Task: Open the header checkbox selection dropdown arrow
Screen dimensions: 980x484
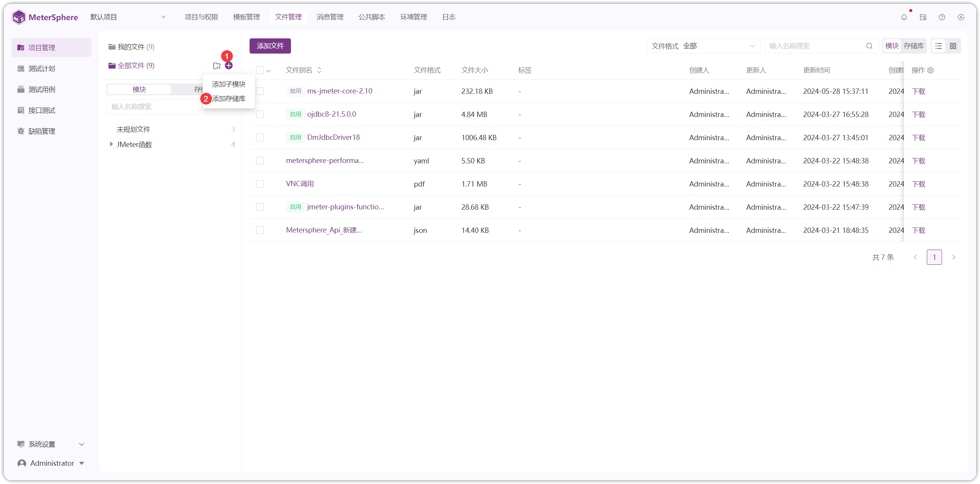Action: tap(269, 71)
